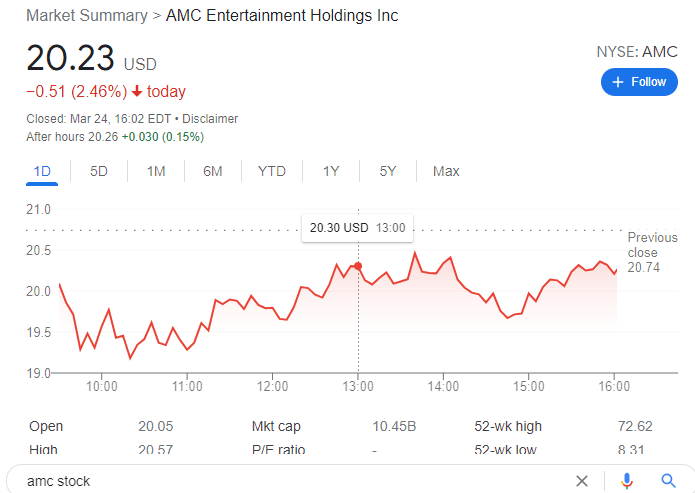Click the red down arrow beside today
Viewport: 695px width, 493px height.
[x=136, y=92]
